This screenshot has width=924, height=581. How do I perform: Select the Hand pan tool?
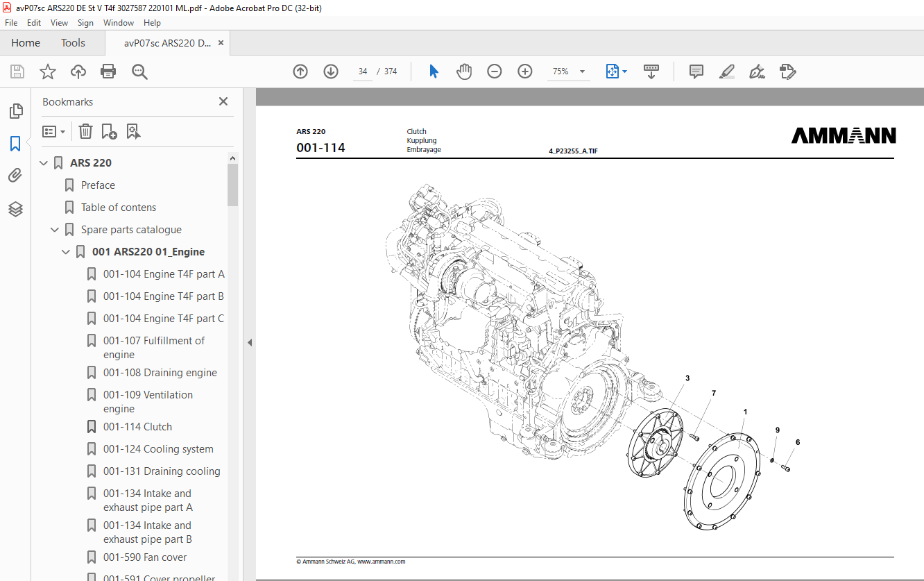coord(464,71)
